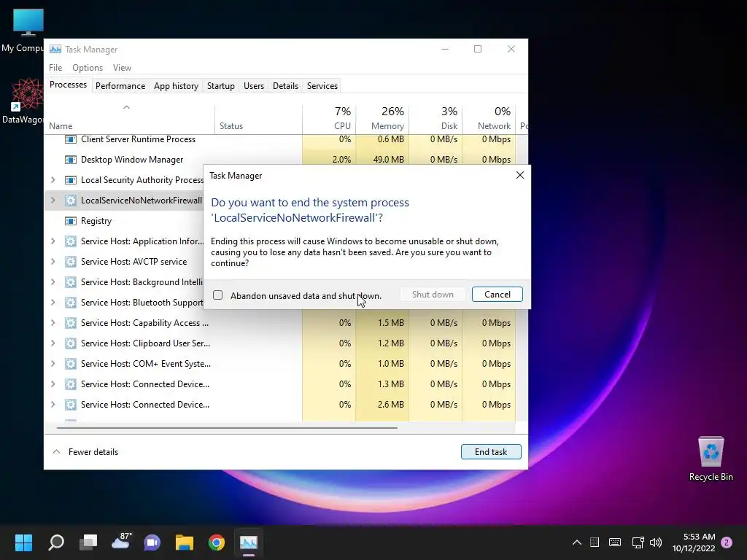Sort by Memory column header

pyautogui.click(x=382, y=119)
